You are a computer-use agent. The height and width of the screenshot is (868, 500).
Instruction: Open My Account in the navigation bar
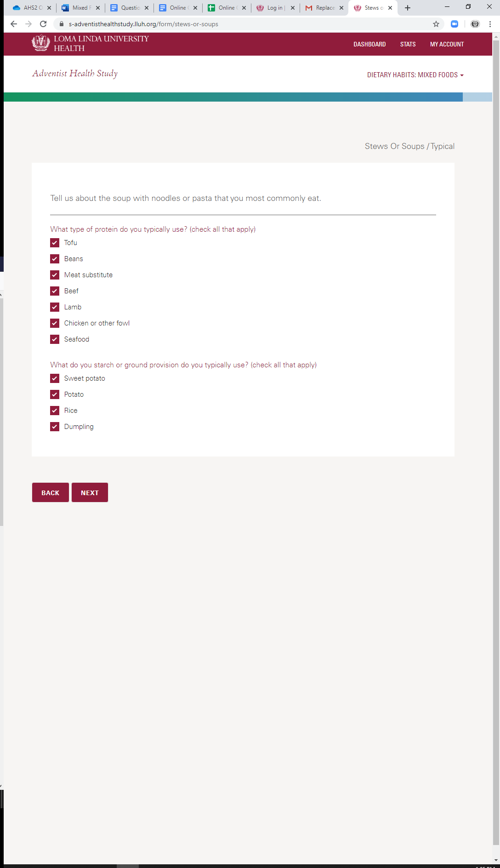click(x=447, y=44)
